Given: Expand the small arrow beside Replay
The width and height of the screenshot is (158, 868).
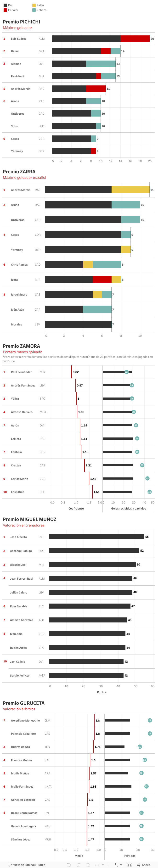Looking at the screenshot, I should [x=103, y=865].
